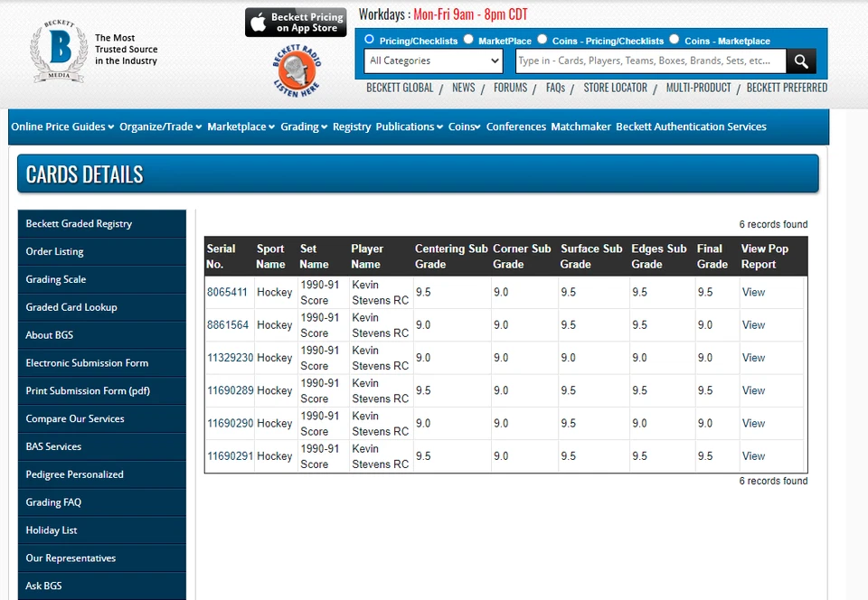Open Our Representatives sidebar item
This screenshot has height=600, width=868.
(x=102, y=558)
